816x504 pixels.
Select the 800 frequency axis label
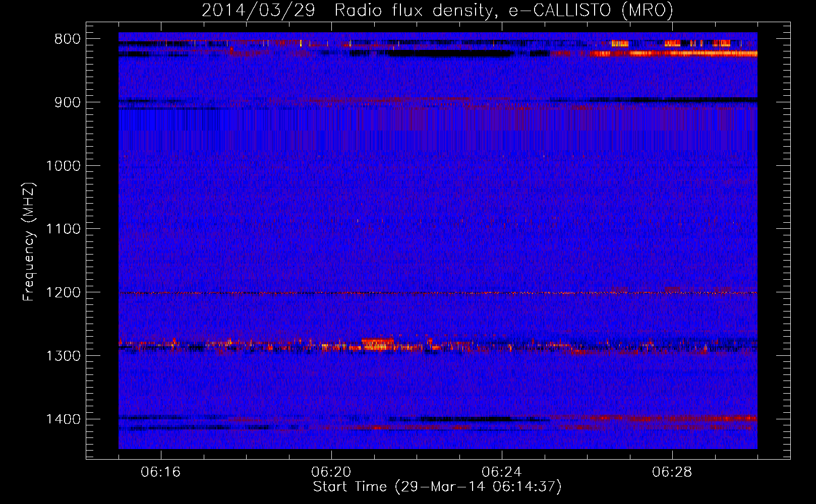[x=67, y=39]
